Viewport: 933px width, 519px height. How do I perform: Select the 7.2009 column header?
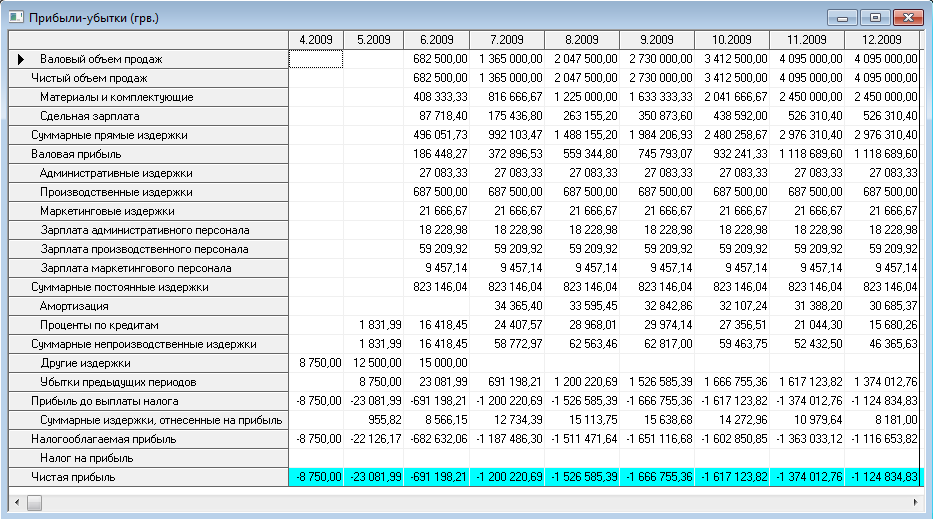coord(507,40)
